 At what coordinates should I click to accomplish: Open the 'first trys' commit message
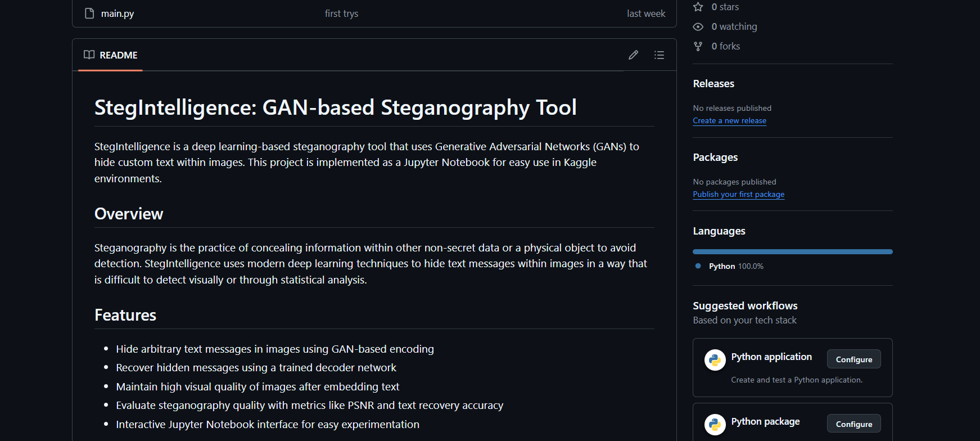pos(341,13)
